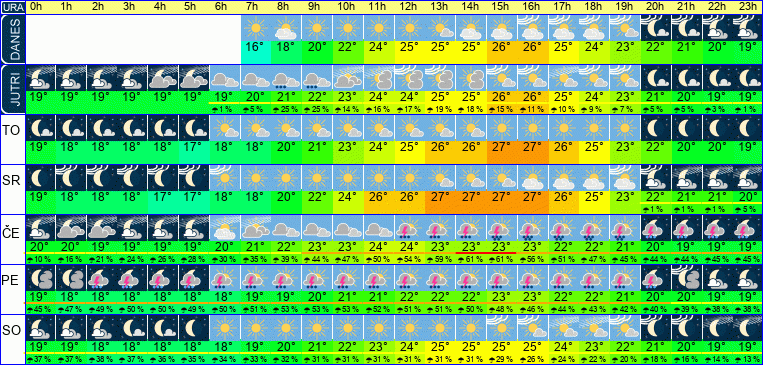Screen dimensions: 763x365
Task: Click the clear moon icon for SO at 5h
Action: pyautogui.click(x=194, y=328)
